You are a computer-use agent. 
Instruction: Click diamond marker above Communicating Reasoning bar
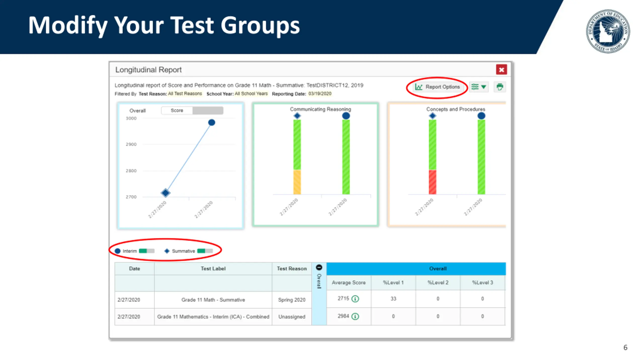pos(297,116)
